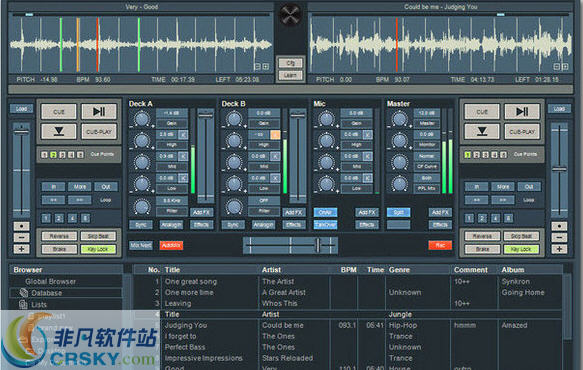Click the right deck pitch minus button
The image size is (583, 370).
coord(559,237)
